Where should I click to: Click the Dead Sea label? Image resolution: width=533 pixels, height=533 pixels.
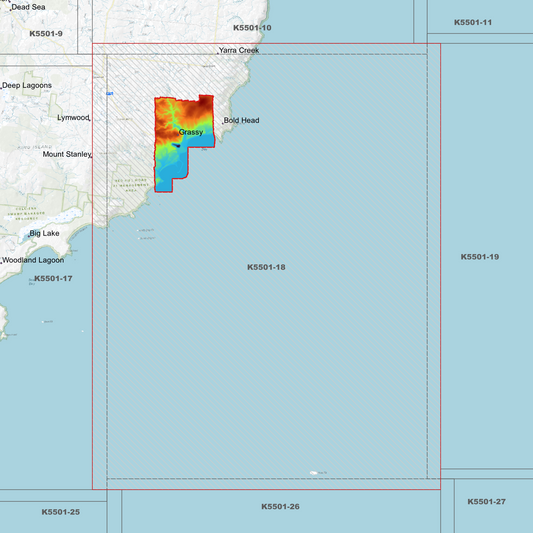click(x=28, y=7)
